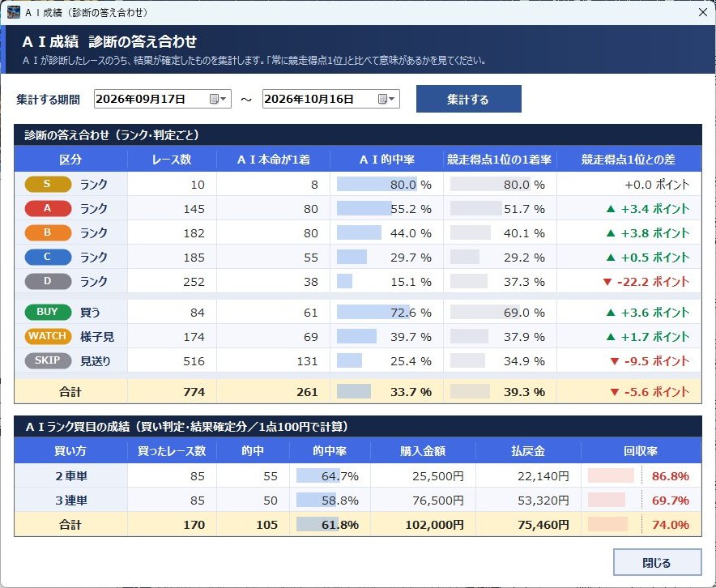This screenshot has height=588, width=716.
Task: Click the orange B rank badge
Action: [x=48, y=232]
